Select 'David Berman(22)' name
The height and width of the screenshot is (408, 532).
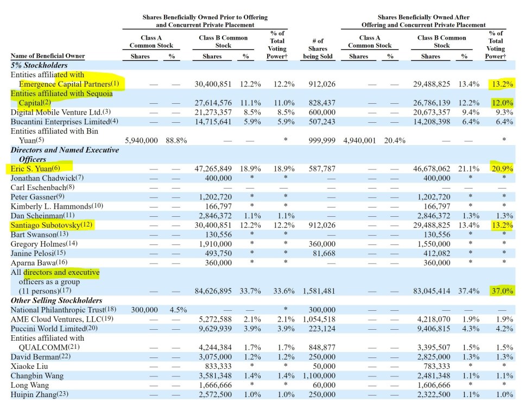click(40, 357)
